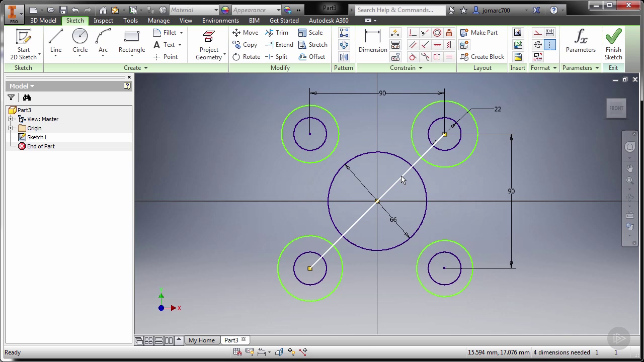Choose the Trim tool

click(x=277, y=33)
